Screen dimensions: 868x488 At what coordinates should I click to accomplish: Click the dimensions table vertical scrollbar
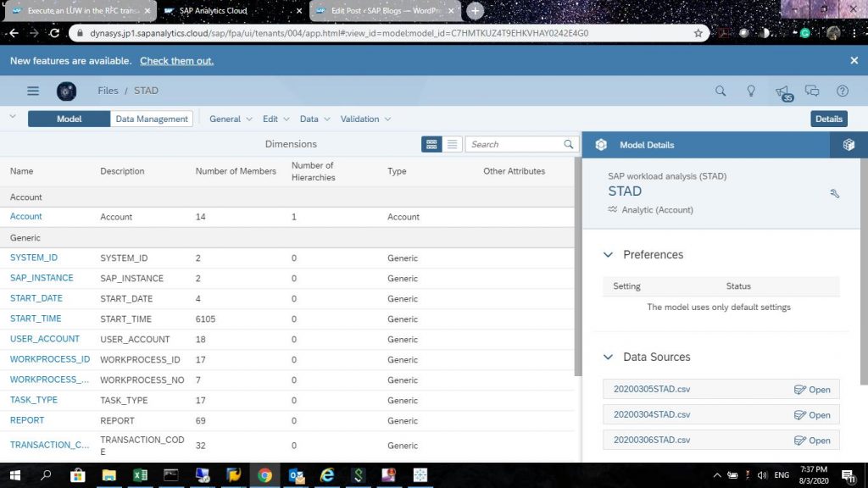tap(578, 266)
